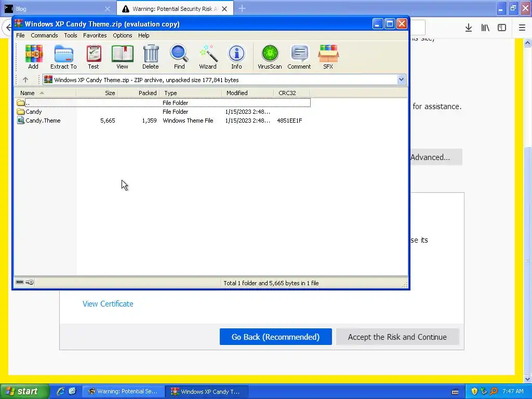This screenshot has height=399, width=532.
Task: Open the Comment tool
Action: [x=299, y=57]
